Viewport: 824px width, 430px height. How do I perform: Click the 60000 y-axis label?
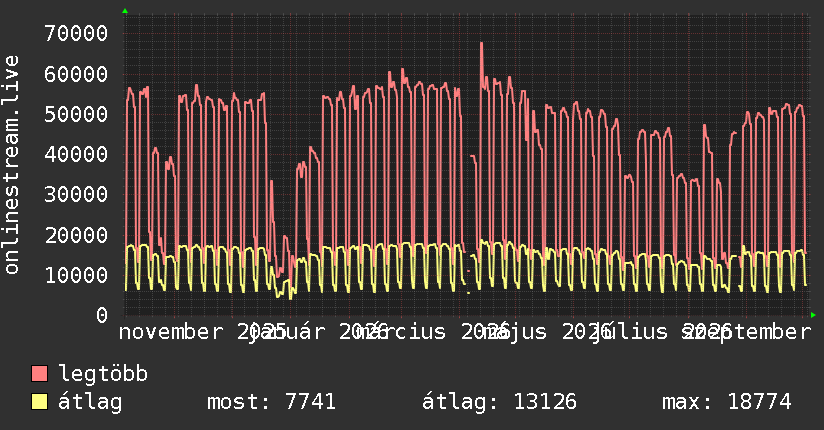pyautogui.click(x=76, y=74)
